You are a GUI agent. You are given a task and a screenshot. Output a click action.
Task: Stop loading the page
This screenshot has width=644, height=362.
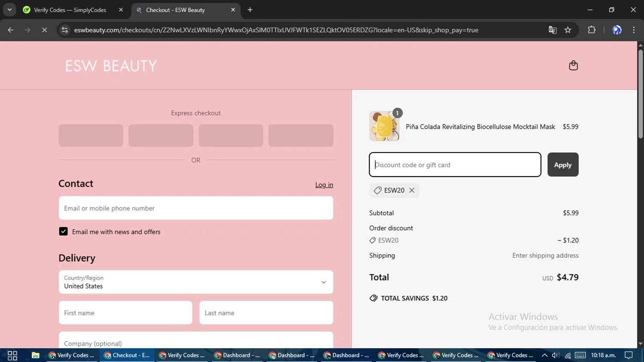click(x=44, y=30)
